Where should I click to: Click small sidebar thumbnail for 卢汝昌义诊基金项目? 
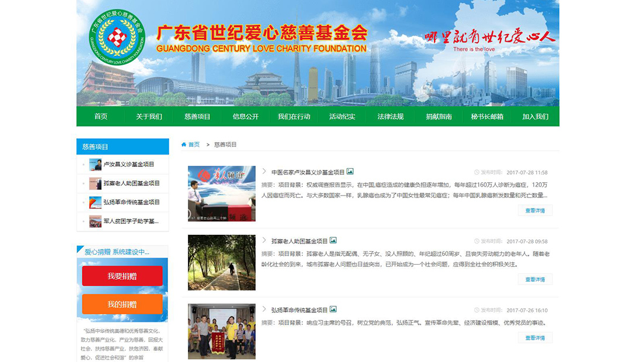[95, 165]
